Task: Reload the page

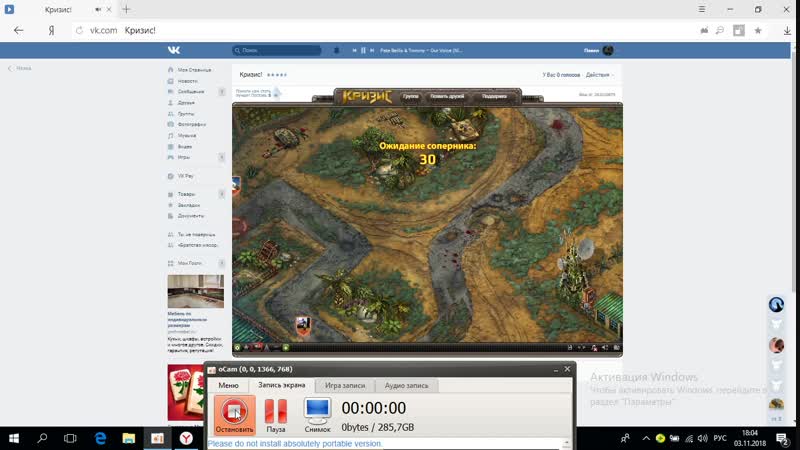Action: (x=79, y=31)
